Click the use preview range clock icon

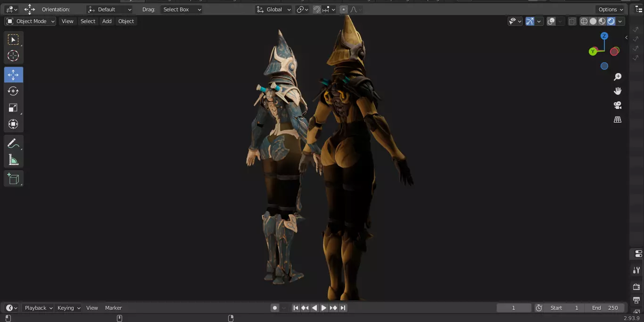pos(539,308)
